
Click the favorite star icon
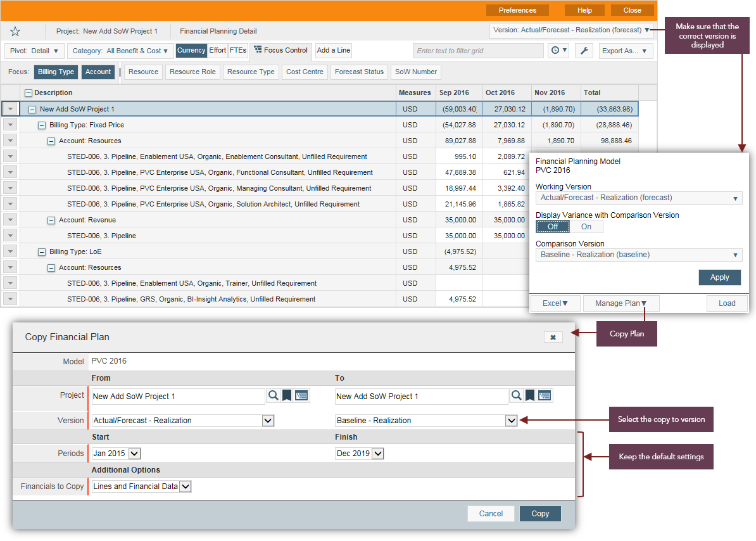pos(15,32)
